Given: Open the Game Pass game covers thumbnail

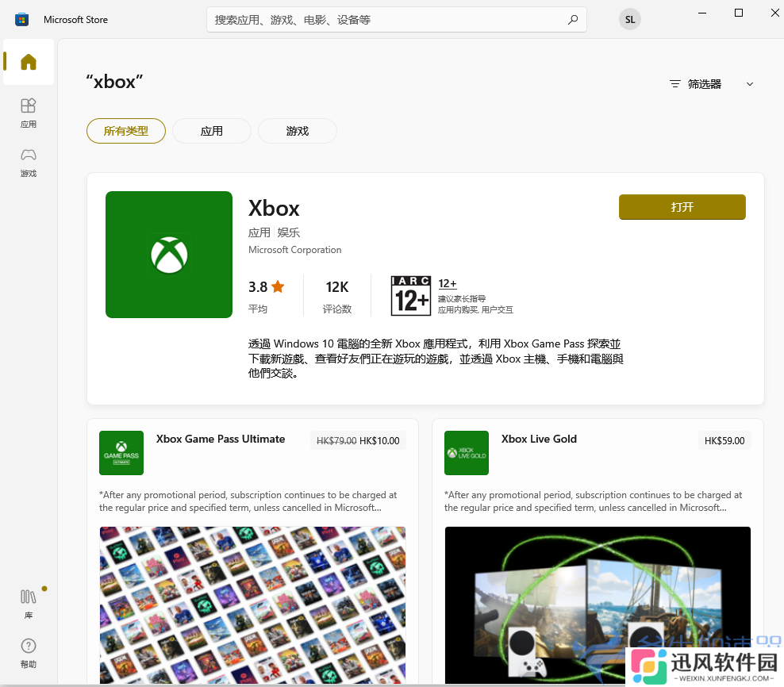Looking at the screenshot, I should coord(252,605).
